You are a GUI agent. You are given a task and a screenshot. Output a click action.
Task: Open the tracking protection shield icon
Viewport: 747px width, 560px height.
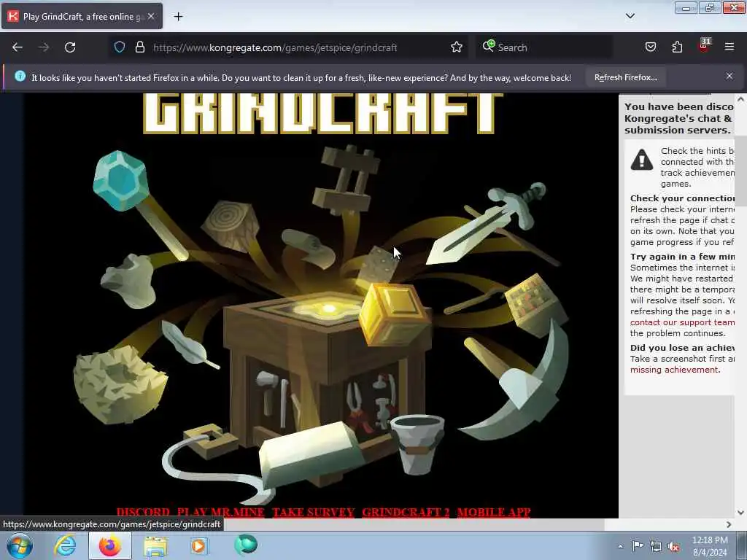point(120,47)
